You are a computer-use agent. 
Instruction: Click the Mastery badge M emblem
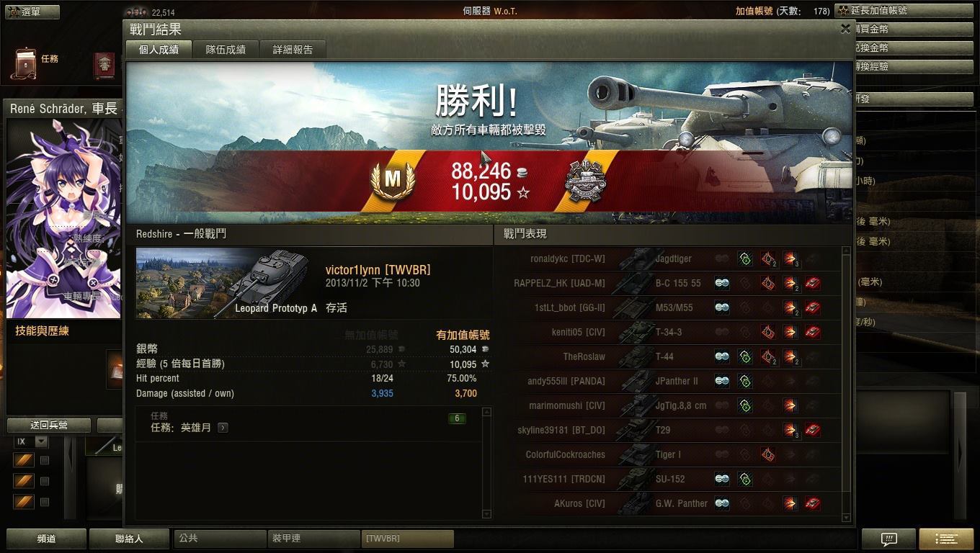pyautogui.click(x=393, y=179)
